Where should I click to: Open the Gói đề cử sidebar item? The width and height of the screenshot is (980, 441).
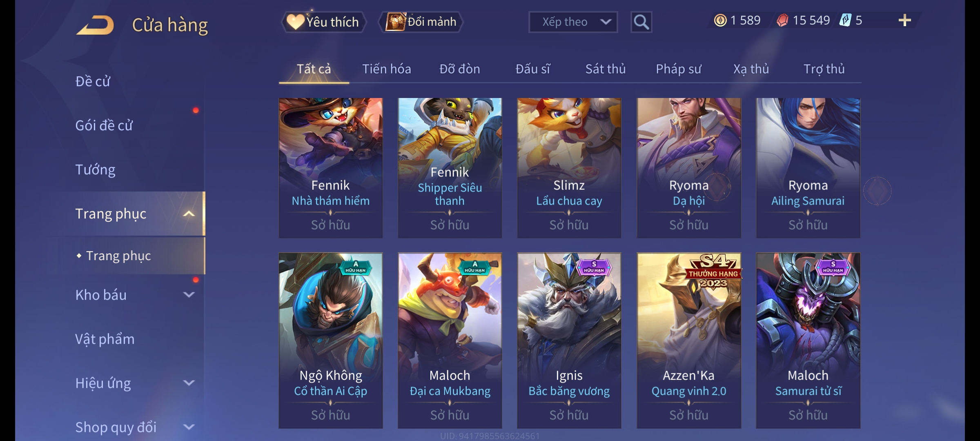pos(104,125)
